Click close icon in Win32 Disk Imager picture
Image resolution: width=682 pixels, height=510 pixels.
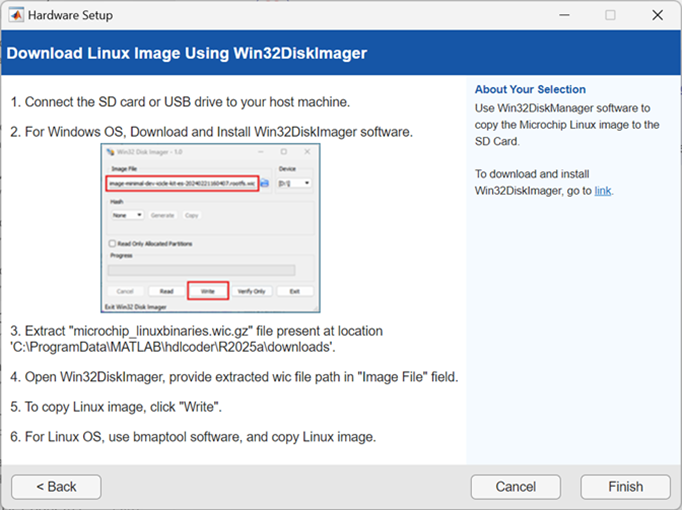[308, 153]
